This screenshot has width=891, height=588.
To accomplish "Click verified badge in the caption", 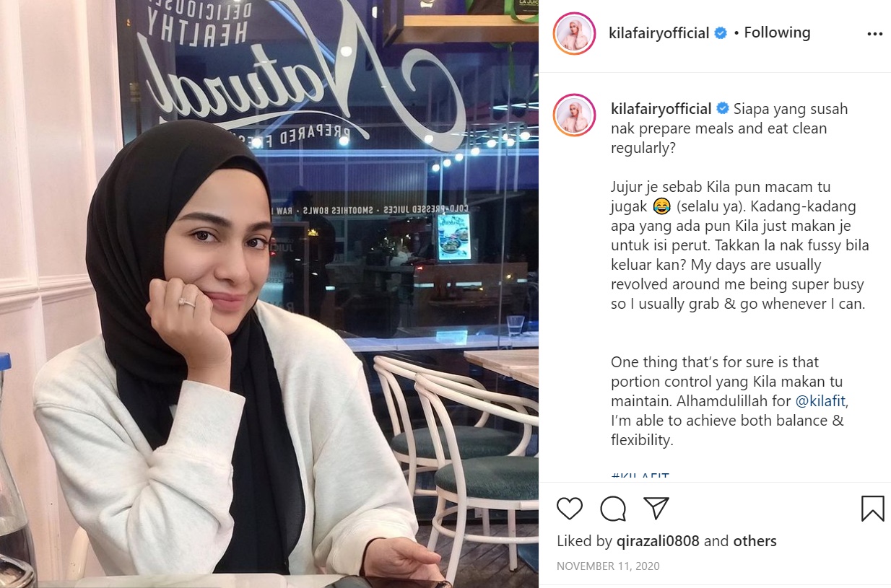I will (x=722, y=109).
